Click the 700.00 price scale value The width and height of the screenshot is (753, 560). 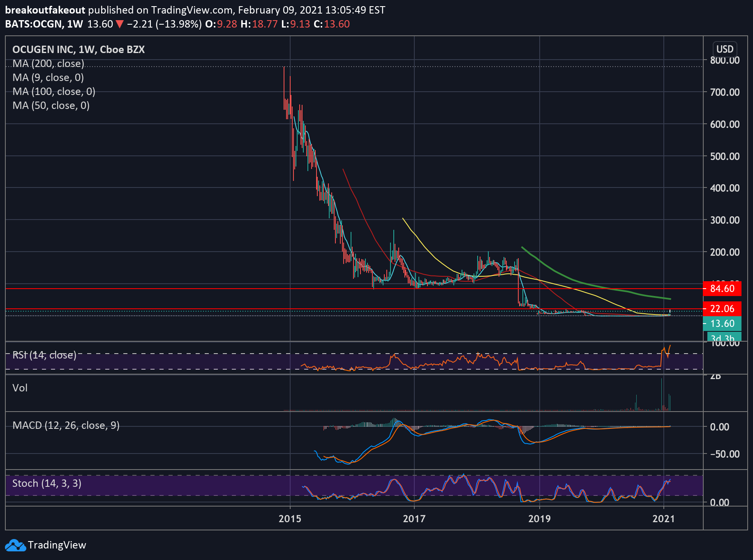pos(725,92)
